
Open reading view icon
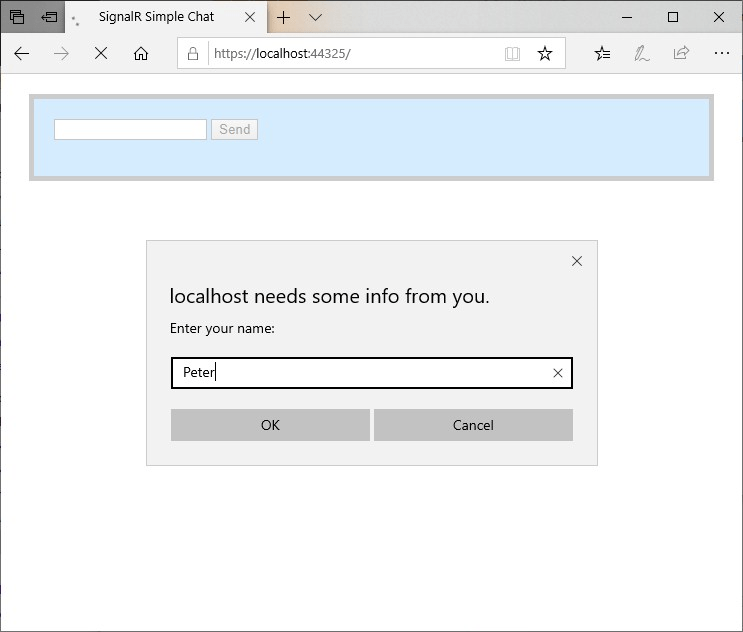[x=512, y=54]
